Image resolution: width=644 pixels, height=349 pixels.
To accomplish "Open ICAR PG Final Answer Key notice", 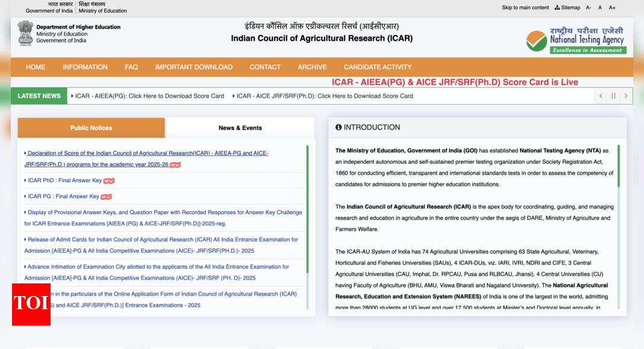I will (63, 196).
